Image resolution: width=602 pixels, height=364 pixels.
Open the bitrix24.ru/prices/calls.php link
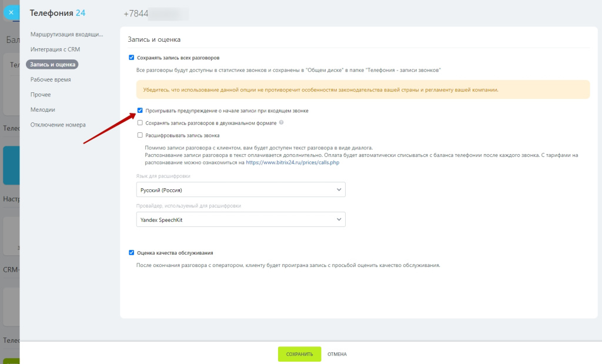(292, 162)
